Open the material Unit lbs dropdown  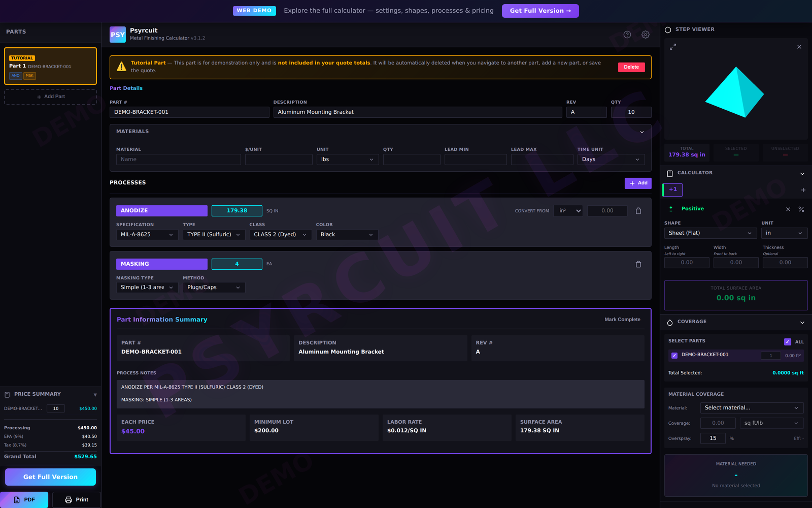pyautogui.click(x=348, y=160)
